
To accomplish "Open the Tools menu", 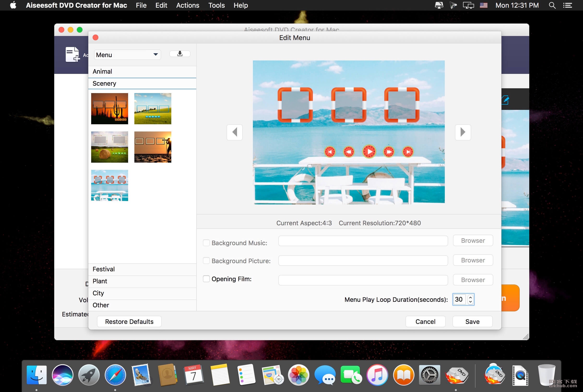I will tap(216, 5).
